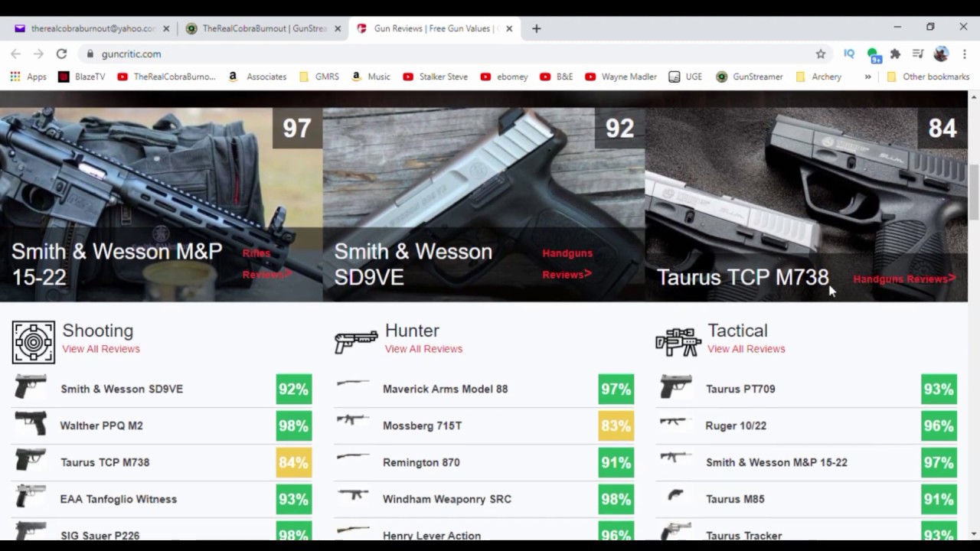This screenshot has width=980, height=551.
Task: Click the Taurus M85 revolver icon
Action: click(x=675, y=495)
